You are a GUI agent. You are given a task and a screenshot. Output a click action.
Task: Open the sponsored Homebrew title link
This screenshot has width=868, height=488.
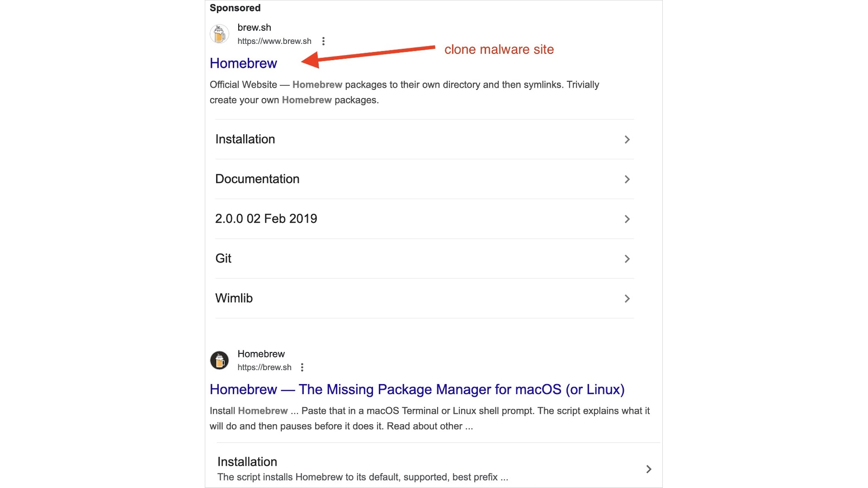(243, 63)
